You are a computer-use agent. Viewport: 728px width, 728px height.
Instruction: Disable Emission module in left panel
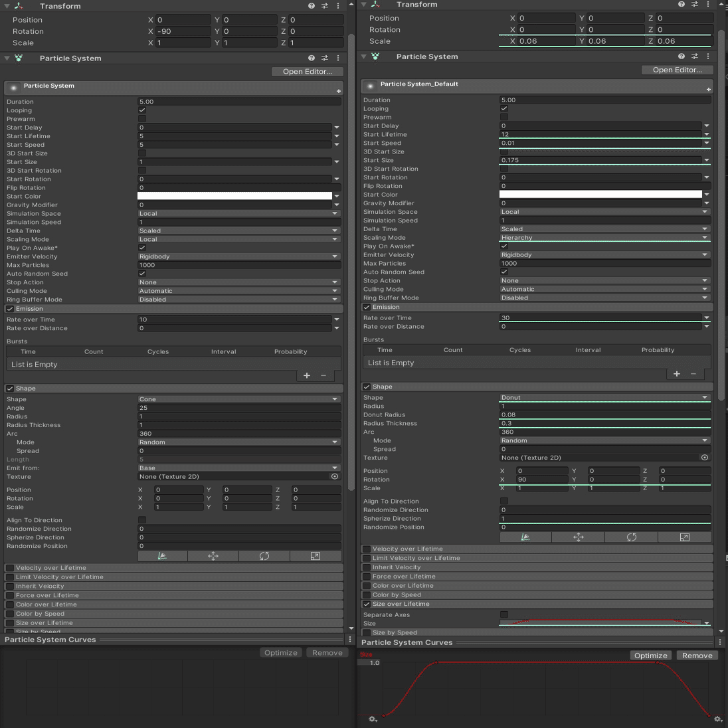pyautogui.click(x=10, y=309)
